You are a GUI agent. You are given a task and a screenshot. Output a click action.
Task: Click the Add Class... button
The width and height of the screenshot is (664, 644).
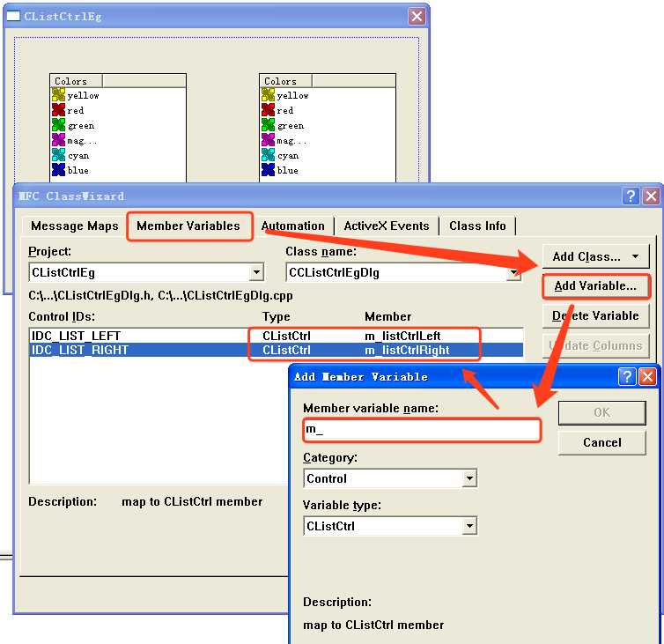point(595,256)
